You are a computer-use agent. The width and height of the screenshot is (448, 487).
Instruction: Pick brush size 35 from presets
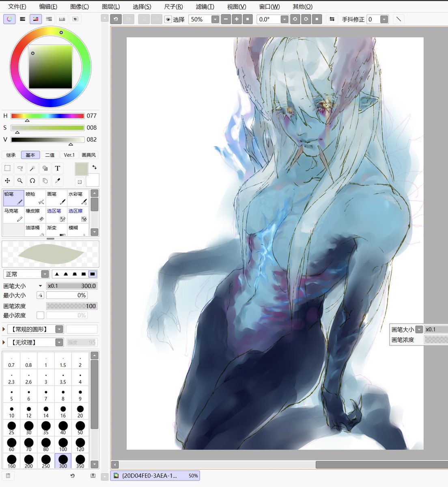point(46,427)
